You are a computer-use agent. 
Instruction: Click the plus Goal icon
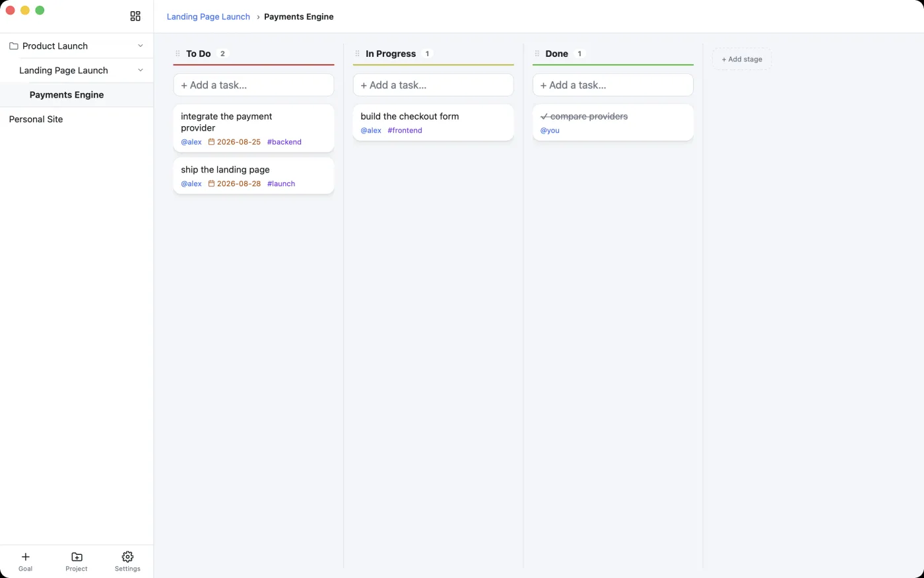26,557
